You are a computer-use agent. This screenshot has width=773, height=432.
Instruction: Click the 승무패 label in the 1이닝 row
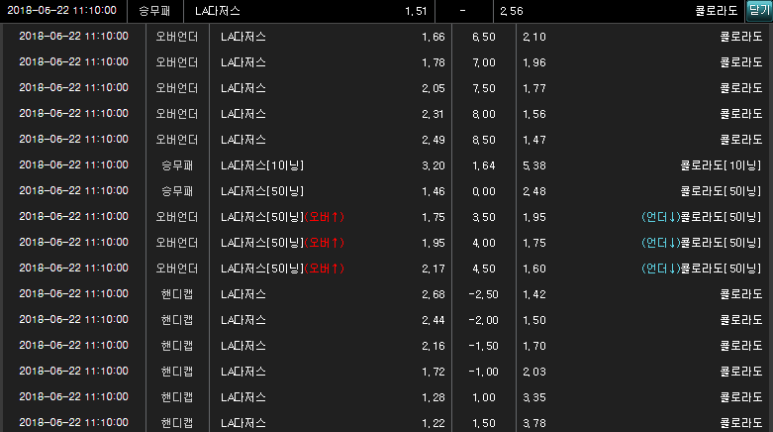coord(177,165)
